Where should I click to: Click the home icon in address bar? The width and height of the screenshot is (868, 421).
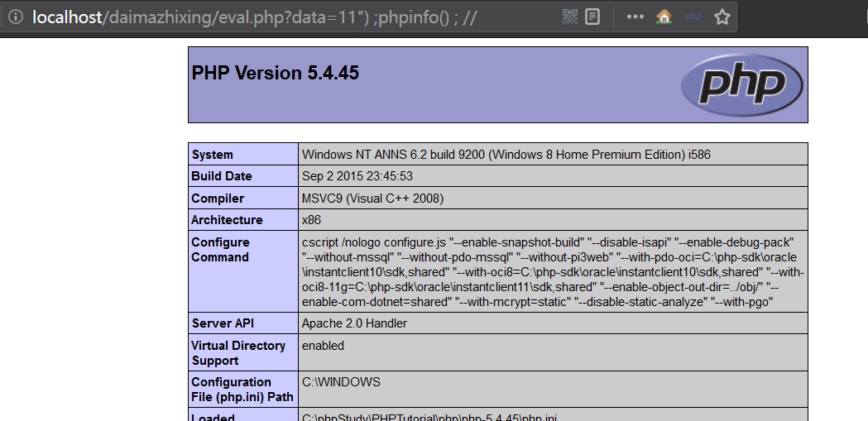664,17
